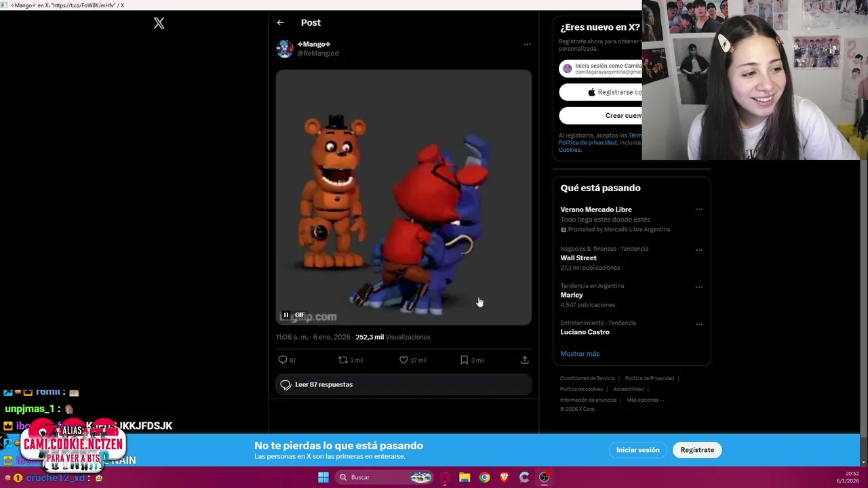Bookmark the post (3 mil)
This screenshot has width=868, height=488.
click(472, 360)
